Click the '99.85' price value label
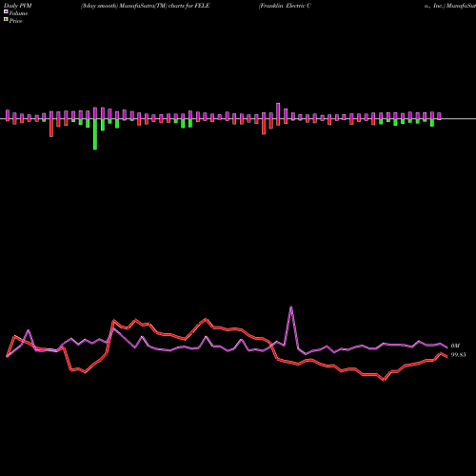 (x=459, y=355)
